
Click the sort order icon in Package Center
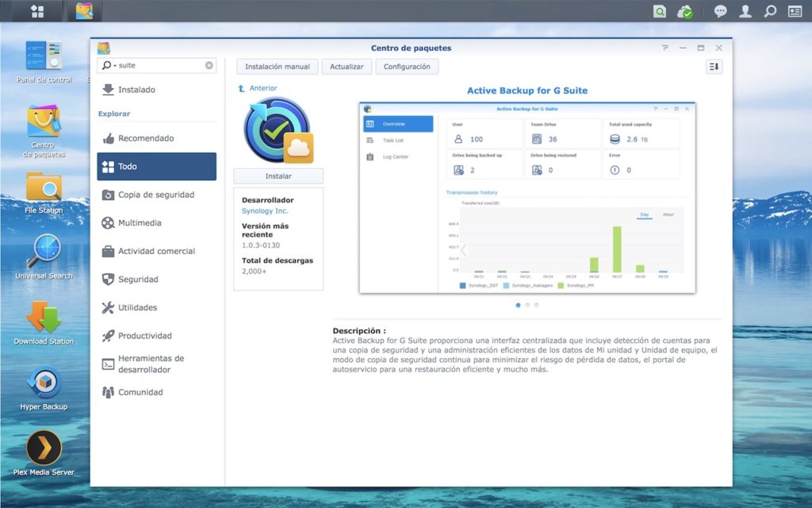point(714,67)
